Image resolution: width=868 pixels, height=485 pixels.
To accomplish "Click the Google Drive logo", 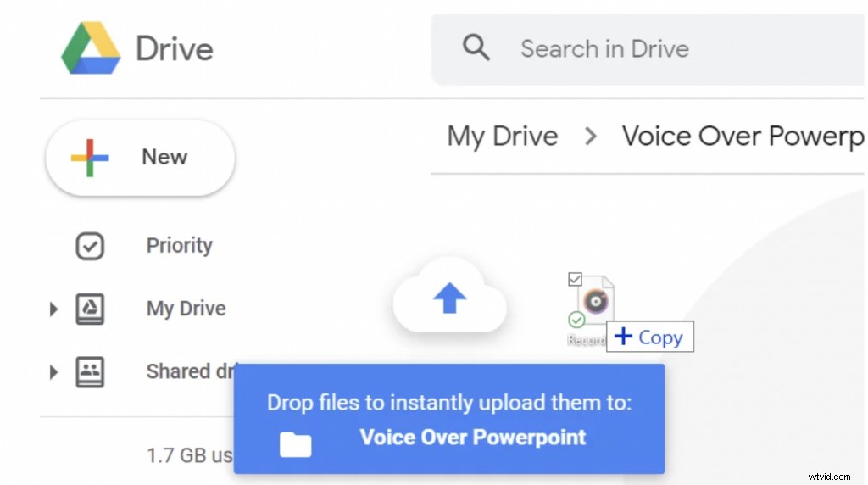I will click(91, 48).
